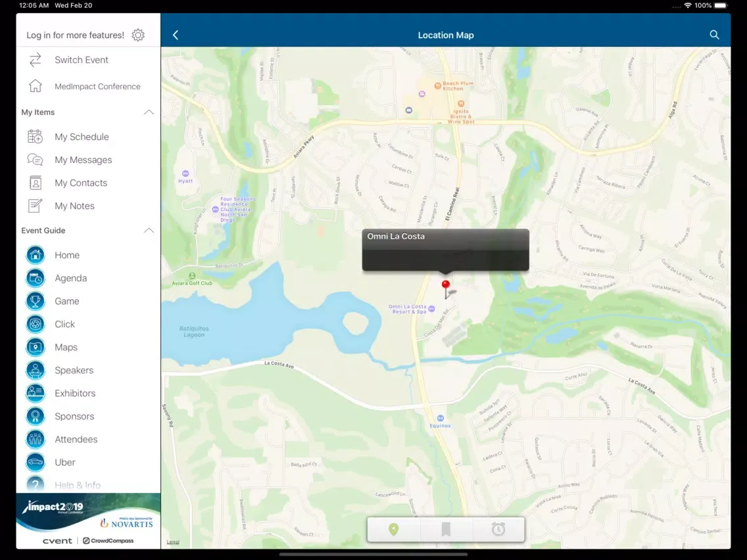Tap the Attendees group icon
Viewport: 747px width, 560px height.
(36, 439)
